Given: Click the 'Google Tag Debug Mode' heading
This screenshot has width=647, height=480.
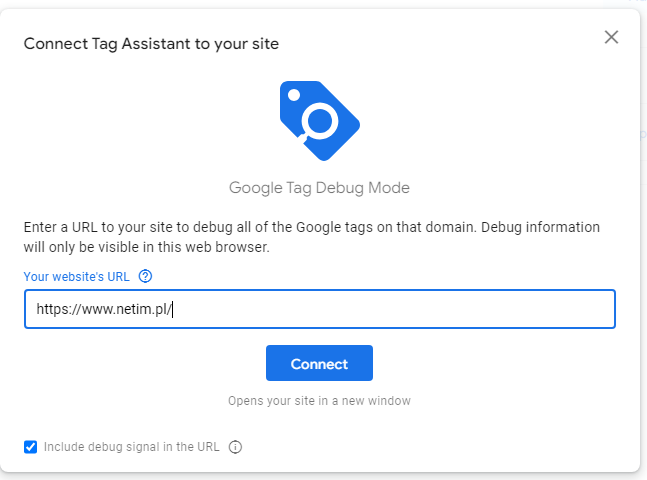Looking at the screenshot, I should pos(319,188).
